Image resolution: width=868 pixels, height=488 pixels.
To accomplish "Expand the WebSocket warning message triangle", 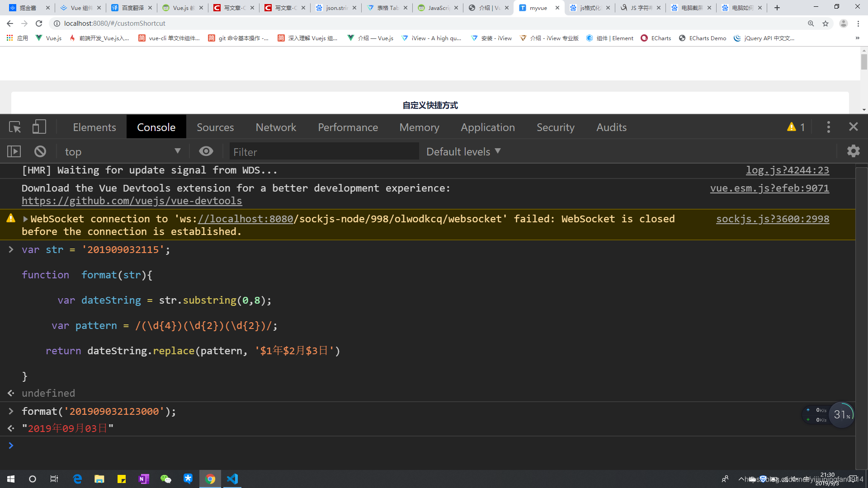I will (x=25, y=219).
